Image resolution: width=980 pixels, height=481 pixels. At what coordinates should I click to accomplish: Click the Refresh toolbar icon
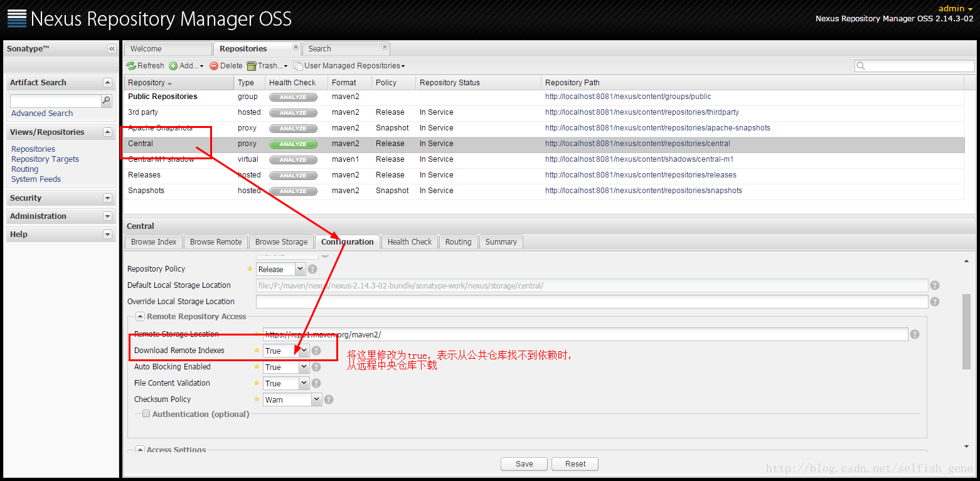pyautogui.click(x=131, y=66)
